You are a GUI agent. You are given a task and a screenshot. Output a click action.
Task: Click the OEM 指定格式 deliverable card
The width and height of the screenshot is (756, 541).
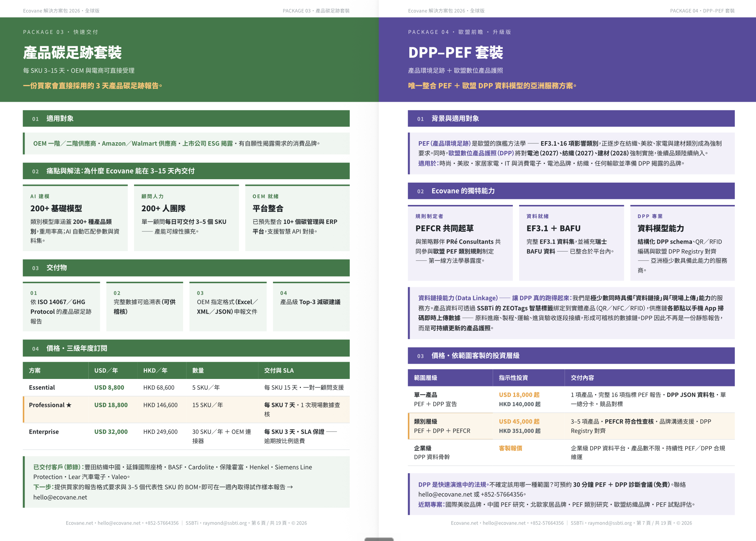[x=228, y=307]
